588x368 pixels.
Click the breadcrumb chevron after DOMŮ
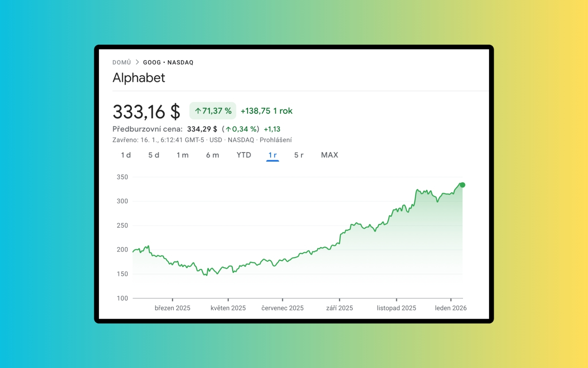click(x=137, y=62)
